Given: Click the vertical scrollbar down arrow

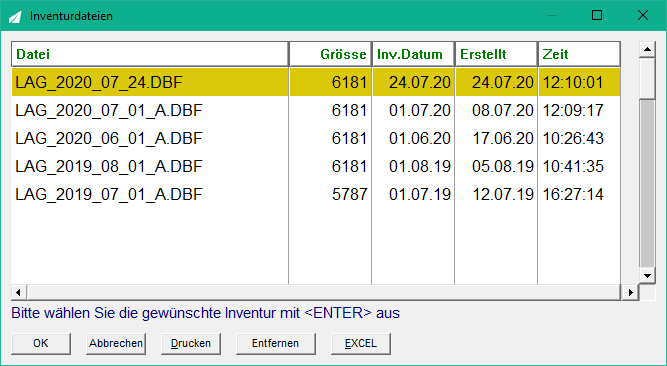Looking at the screenshot, I should coord(647,276).
